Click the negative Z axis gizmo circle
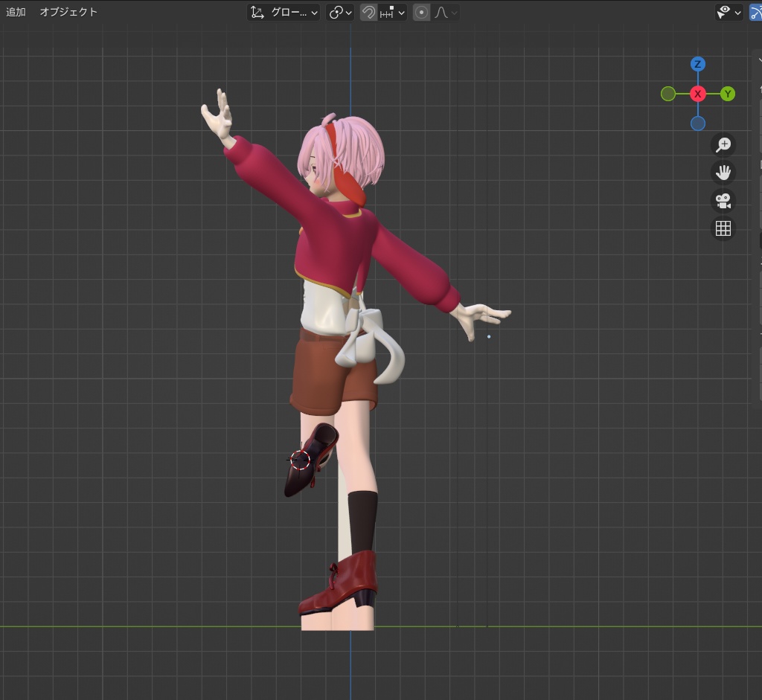This screenshot has height=700, width=762. click(x=697, y=123)
